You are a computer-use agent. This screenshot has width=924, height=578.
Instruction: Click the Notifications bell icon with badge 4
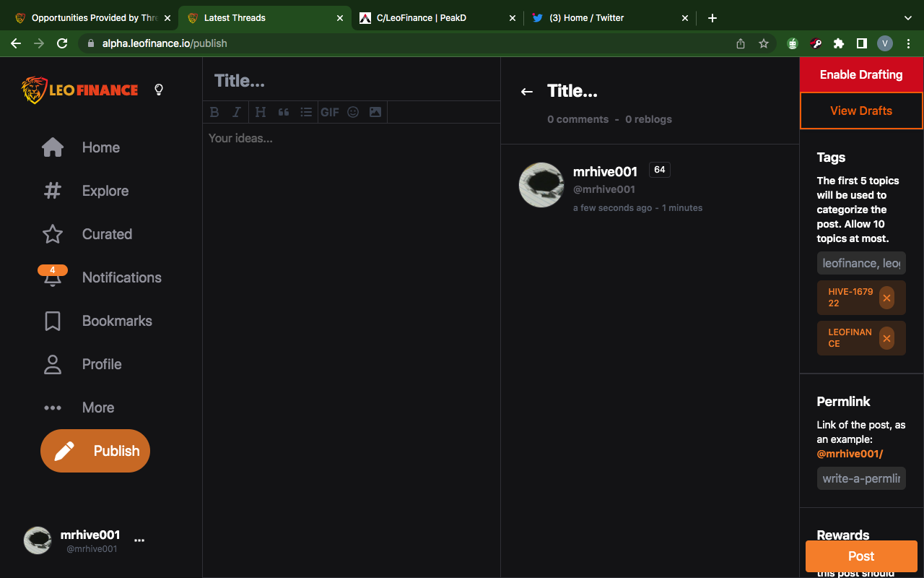(x=52, y=276)
